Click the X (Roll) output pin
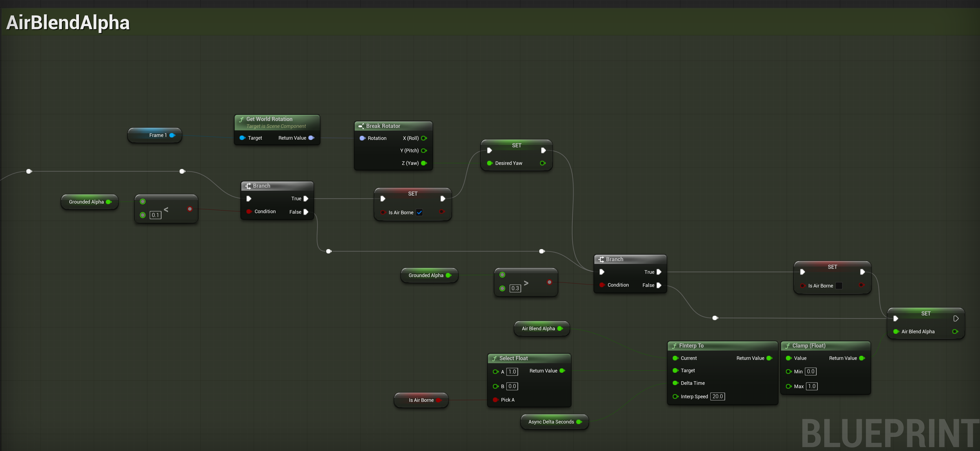 pos(424,138)
